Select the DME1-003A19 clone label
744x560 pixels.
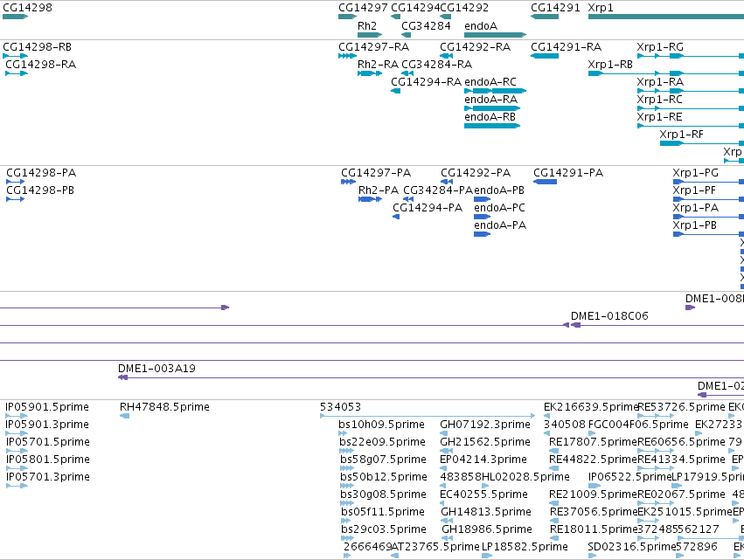click(x=156, y=369)
